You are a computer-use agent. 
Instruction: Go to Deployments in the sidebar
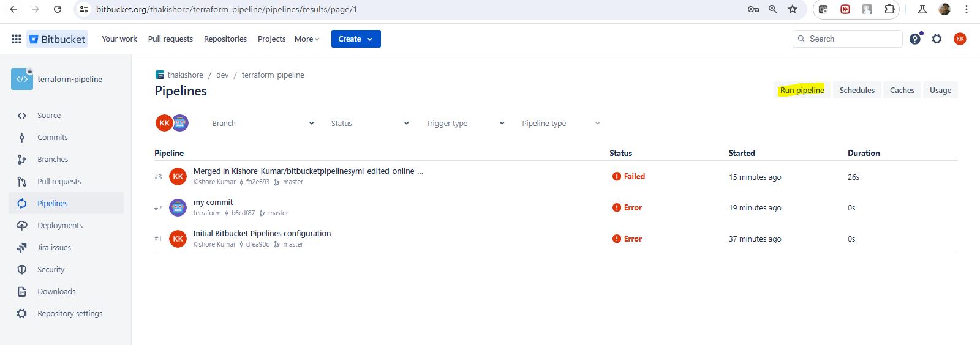(x=60, y=226)
